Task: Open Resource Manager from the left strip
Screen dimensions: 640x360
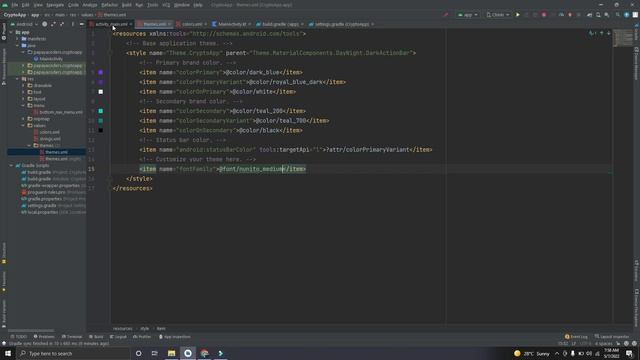Action: (4, 66)
